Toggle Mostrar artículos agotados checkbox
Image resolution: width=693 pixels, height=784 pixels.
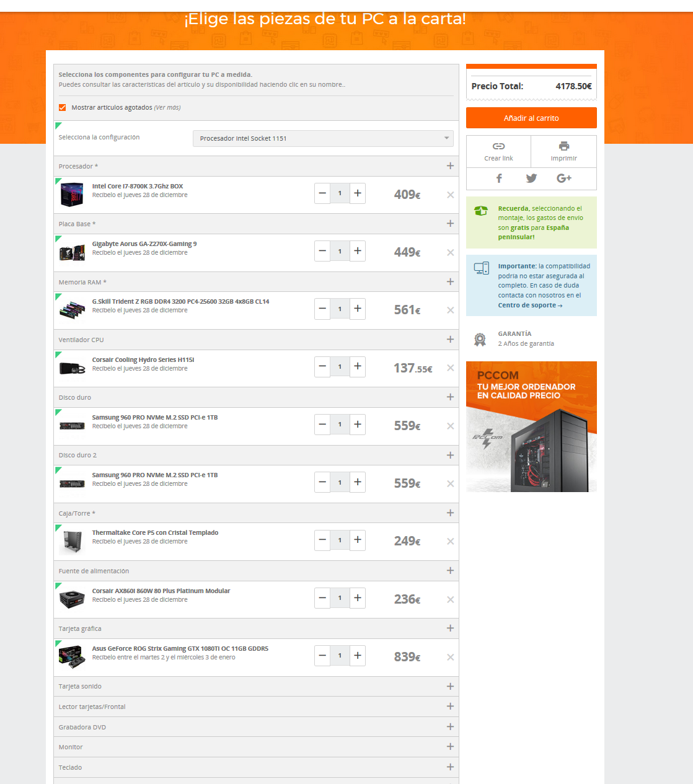62,108
